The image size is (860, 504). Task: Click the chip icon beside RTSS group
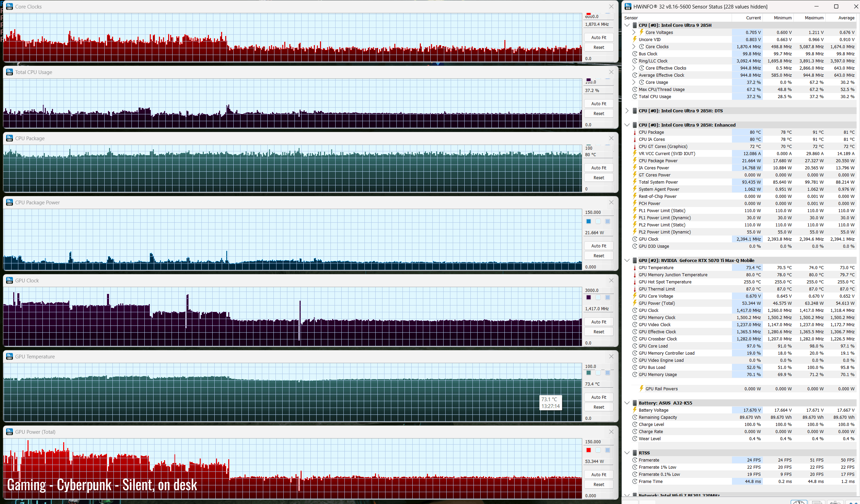click(635, 453)
